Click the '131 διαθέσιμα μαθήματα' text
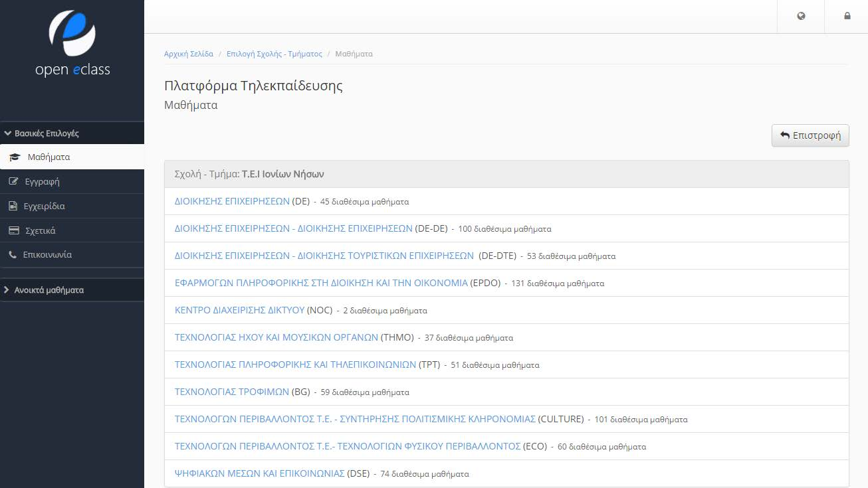 click(558, 284)
